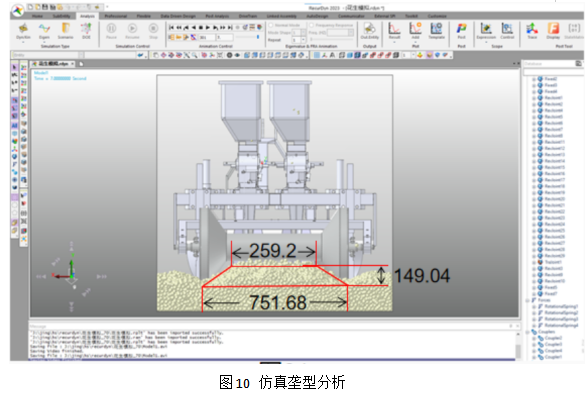Click the Pause simulation button
The image size is (587, 396).
tap(111, 30)
